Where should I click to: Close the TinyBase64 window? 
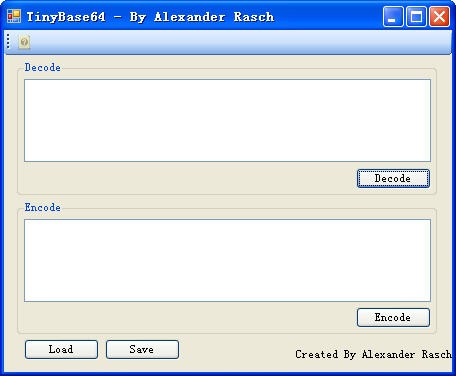coord(439,16)
